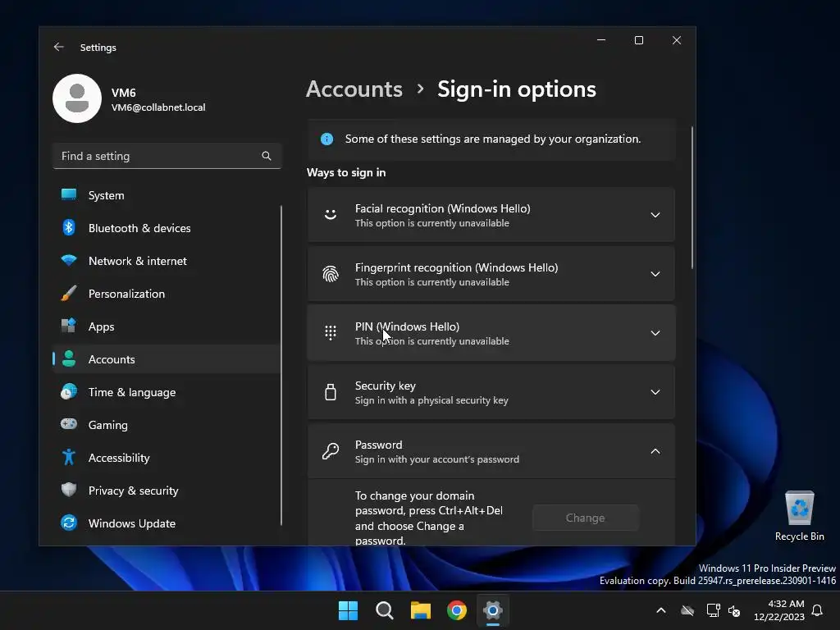Open the notifications bell

(817, 610)
